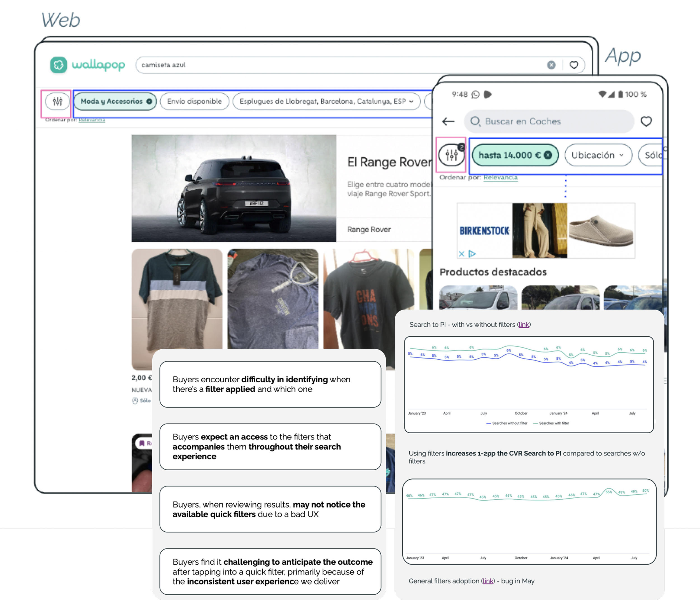
Task: Open the General filters adoption link
Action: coord(488,581)
